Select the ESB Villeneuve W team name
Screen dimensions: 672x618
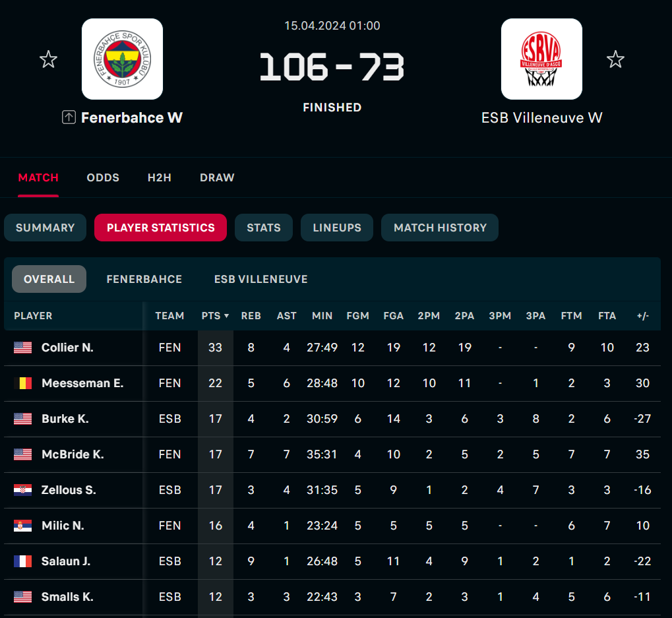coord(541,118)
